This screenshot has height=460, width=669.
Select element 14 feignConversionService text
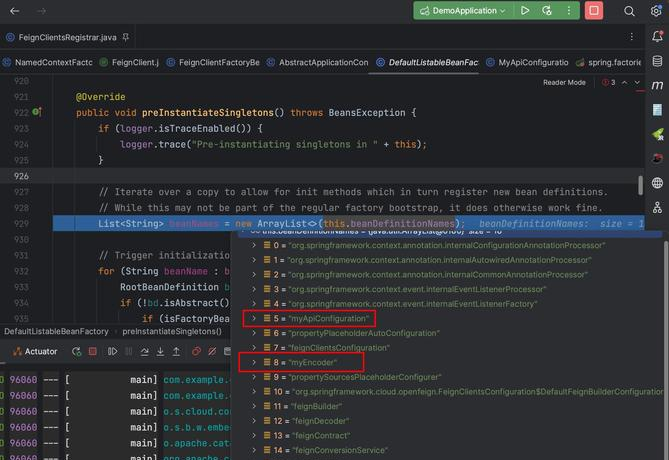[x=340, y=450]
